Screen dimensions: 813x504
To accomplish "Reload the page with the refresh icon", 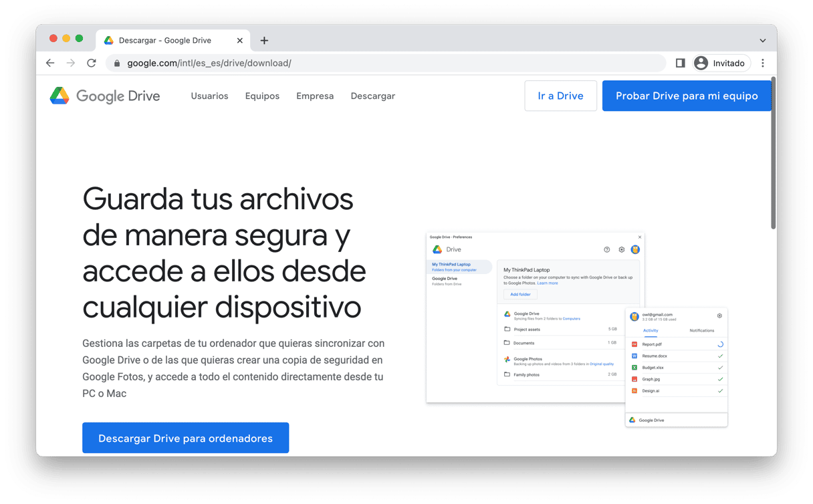I will (92, 63).
